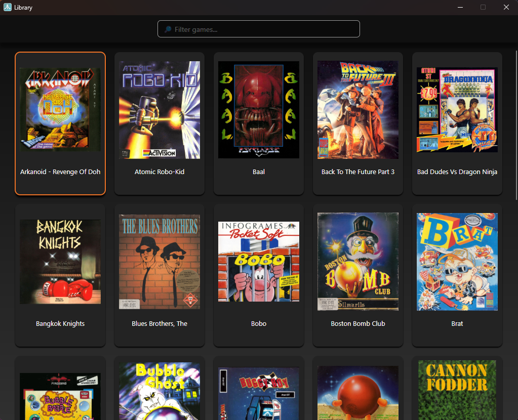Image resolution: width=518 pixels, height=420 pixels.
Task: Click the 'Blues Brothers, The' label
Action: point(159,323)
